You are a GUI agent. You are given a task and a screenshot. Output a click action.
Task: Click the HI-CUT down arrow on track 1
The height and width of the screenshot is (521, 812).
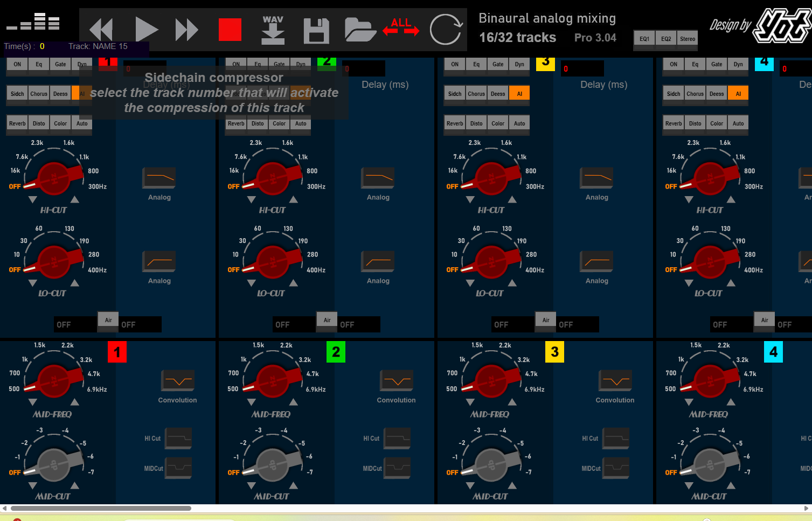33,200
